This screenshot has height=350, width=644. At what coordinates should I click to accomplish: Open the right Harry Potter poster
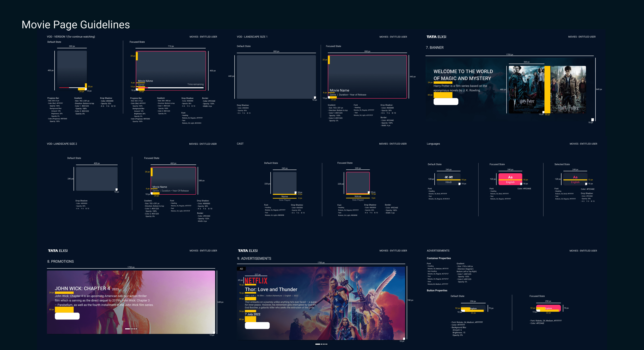[569, 89]
